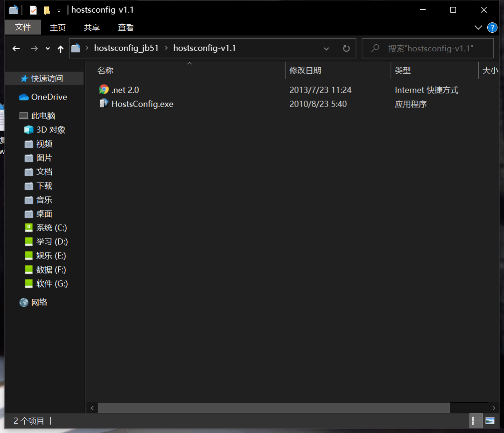Click the back navigation arrow
Viewport: 504px width, 433px height.
(x=17, y=48)
